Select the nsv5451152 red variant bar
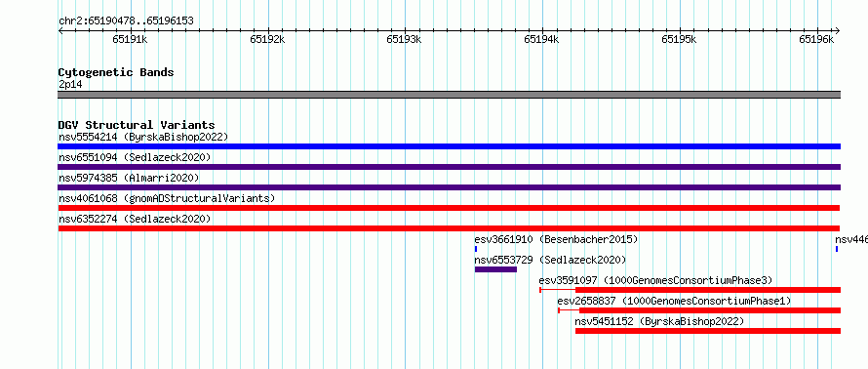This screenshot has width=868, height=369. (708, 331)
